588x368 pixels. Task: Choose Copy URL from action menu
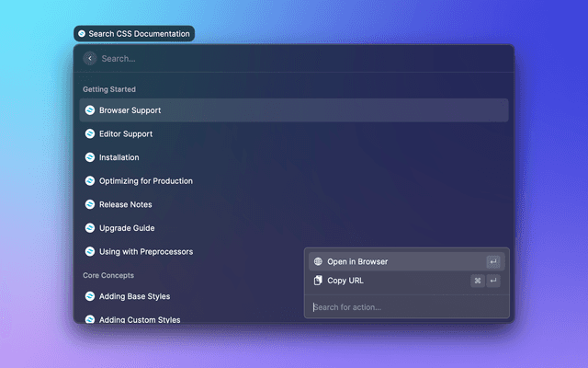click(345, 281)
